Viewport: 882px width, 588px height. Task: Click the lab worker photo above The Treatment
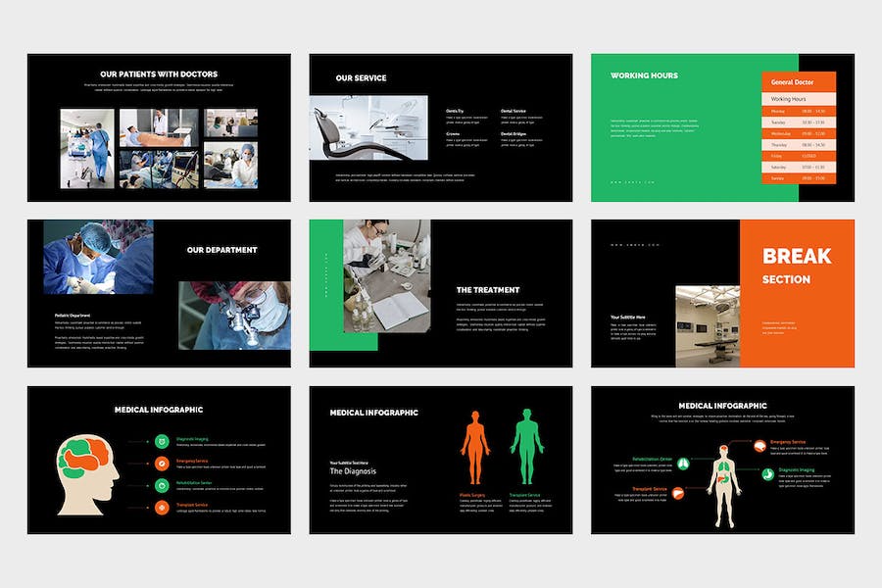point(387,275)
